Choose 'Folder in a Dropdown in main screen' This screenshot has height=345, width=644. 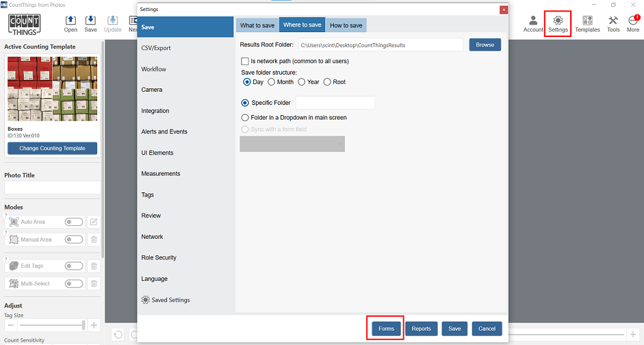(245, 118)
